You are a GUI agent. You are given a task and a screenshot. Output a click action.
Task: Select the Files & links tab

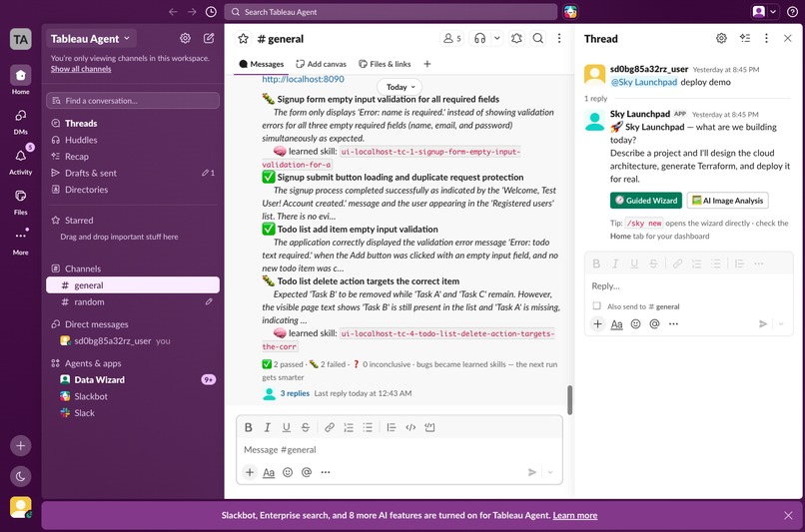tap(385, 64)
